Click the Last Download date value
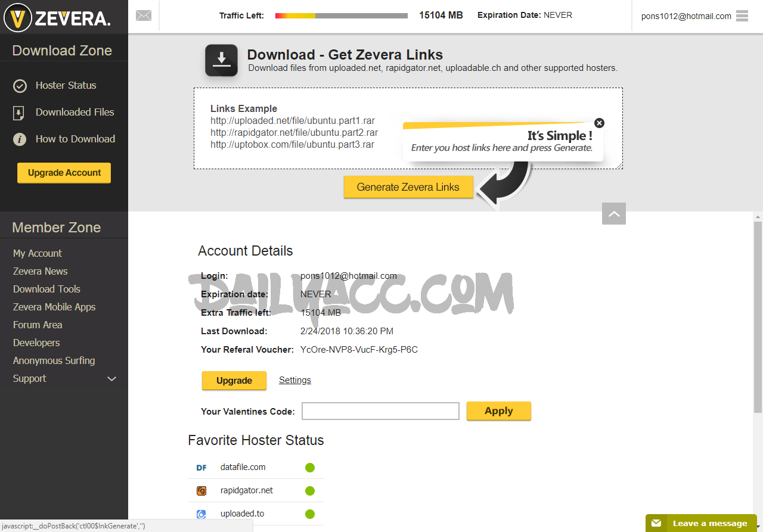This screenshot has width=763, height=532. coord(347,331)
